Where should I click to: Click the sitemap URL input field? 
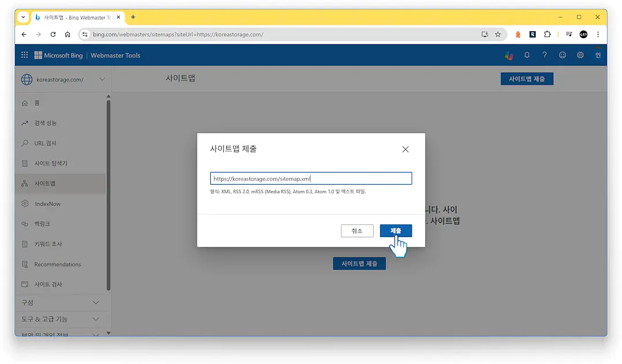[311, 178]
